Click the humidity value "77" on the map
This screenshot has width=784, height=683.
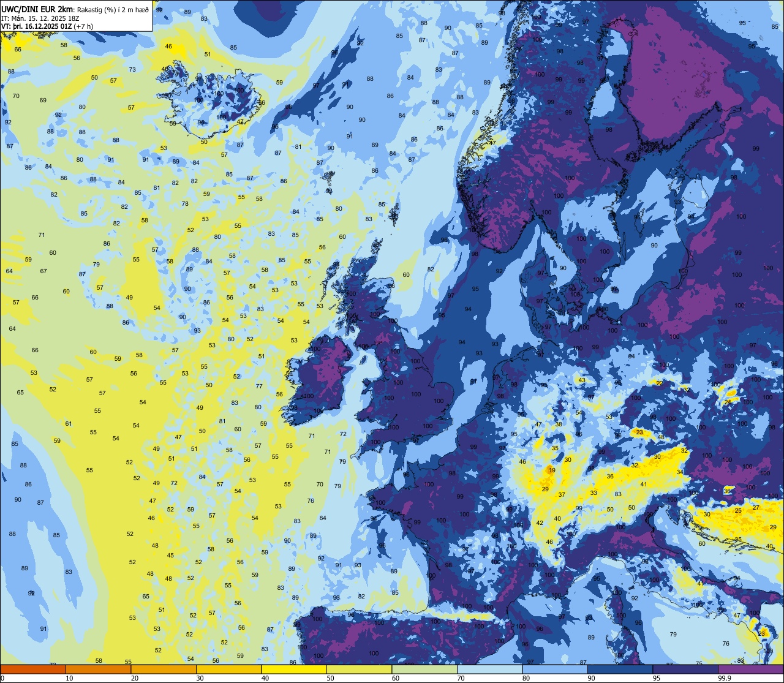(259, 387)
